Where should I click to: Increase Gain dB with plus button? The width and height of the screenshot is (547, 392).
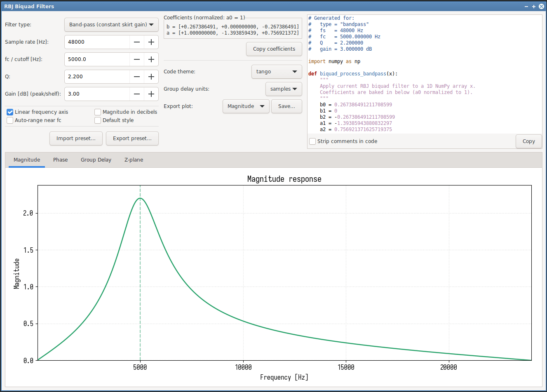(151, 94)
